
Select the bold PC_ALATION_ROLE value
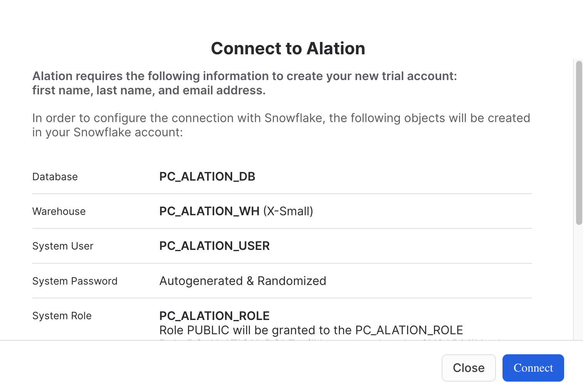(x=214, y=316)
